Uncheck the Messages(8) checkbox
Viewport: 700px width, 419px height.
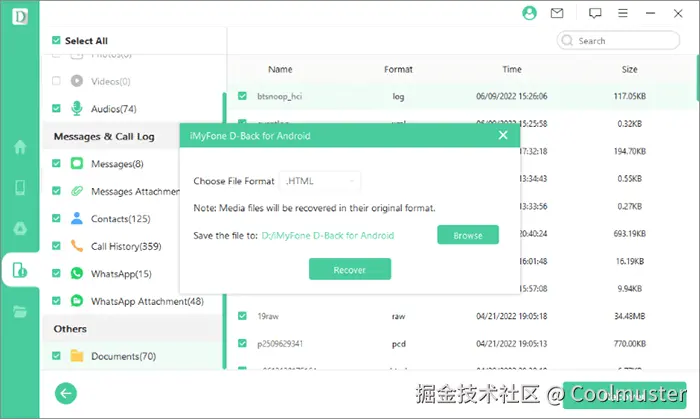[56, 163]
